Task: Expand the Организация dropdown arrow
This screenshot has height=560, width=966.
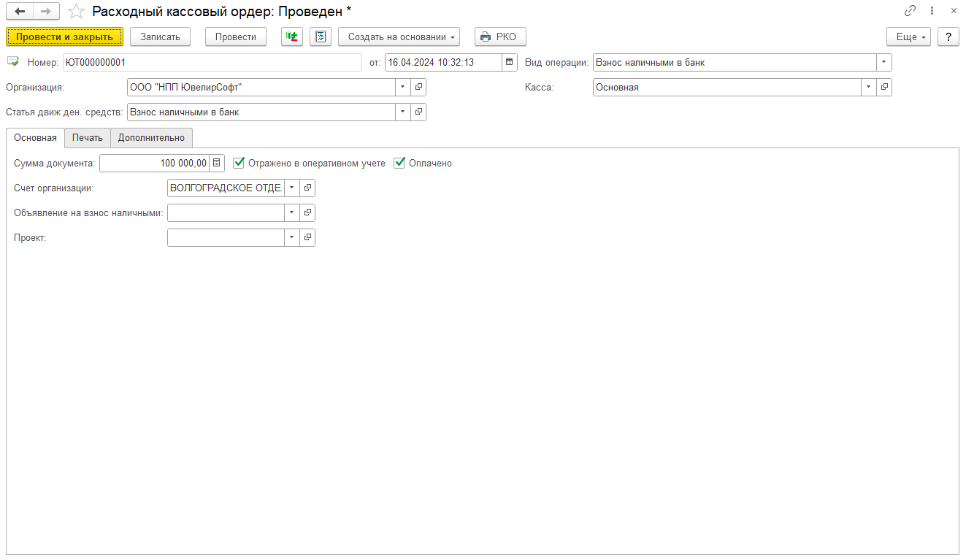Action: click(x=403, y=87)
